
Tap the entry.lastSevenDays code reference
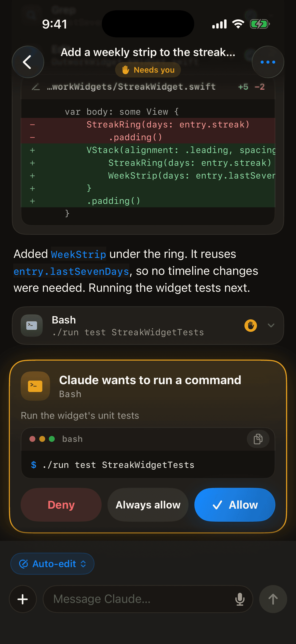coord(71,271)
